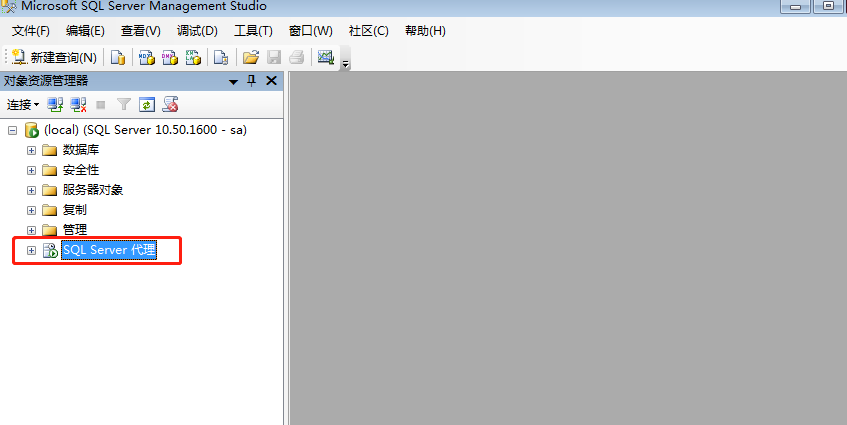Click the restore window button
The width and height of the screenshot is (847, 425).
click(x=829, y=6)
